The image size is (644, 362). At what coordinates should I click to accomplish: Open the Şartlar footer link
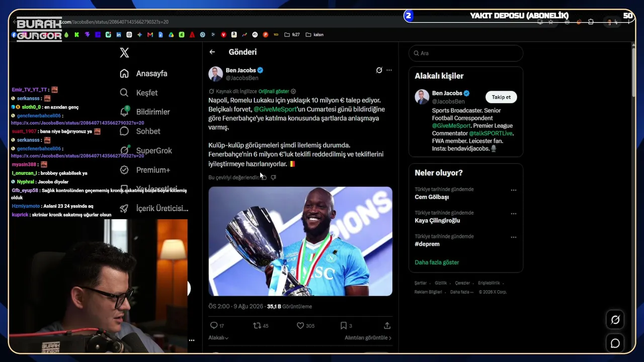[x=421, y=283]
